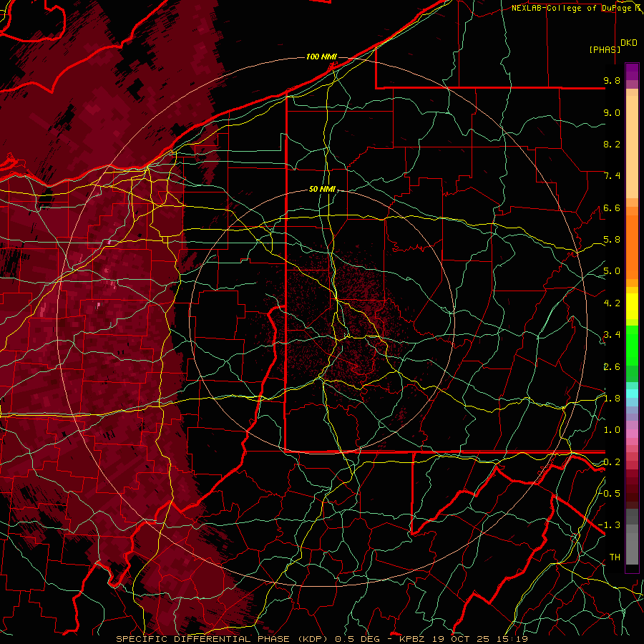Select the "[PHAS]" legend heading
The height and width of the screenshot is (644, 644).
pyautogui.click(x=605, y=49)
